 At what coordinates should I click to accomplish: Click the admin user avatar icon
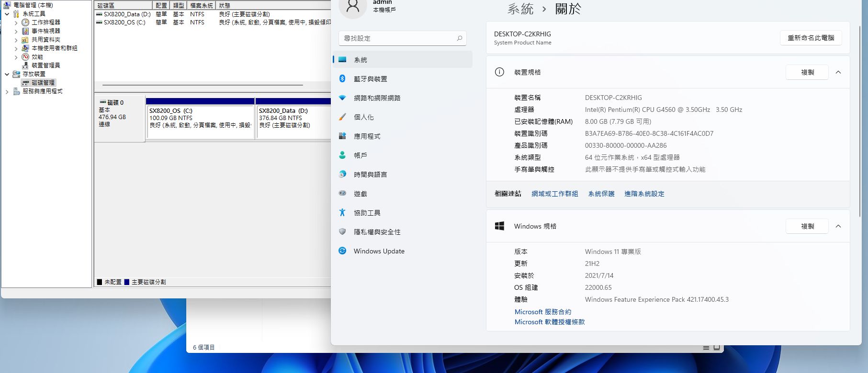coord(353,6)
